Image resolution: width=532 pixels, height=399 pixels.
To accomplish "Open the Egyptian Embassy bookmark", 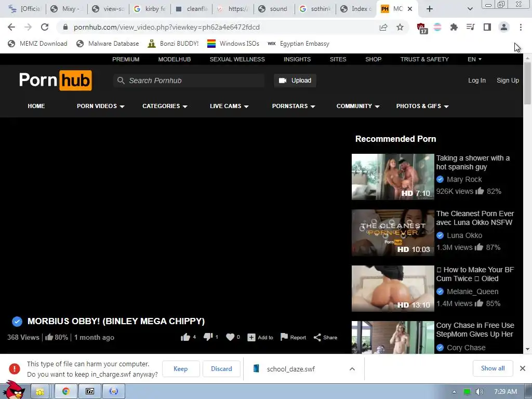I will point(299,44).
